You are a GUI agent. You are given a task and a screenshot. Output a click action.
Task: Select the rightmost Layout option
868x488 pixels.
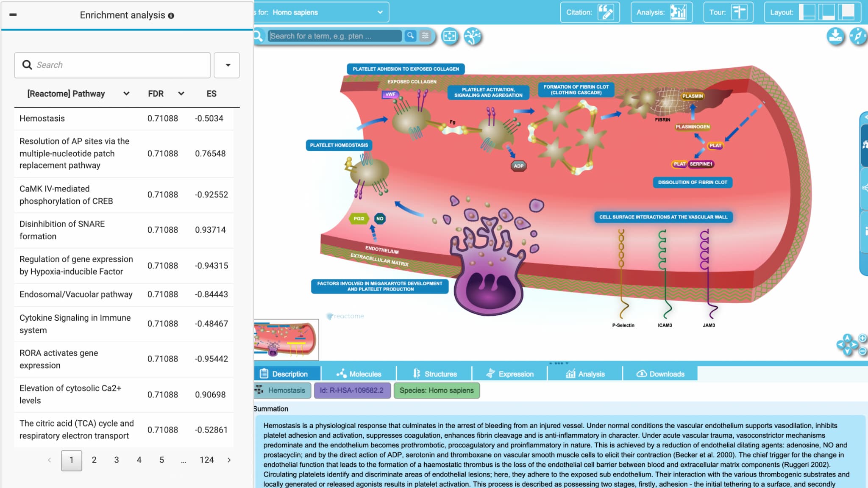(x=846, y=12)
